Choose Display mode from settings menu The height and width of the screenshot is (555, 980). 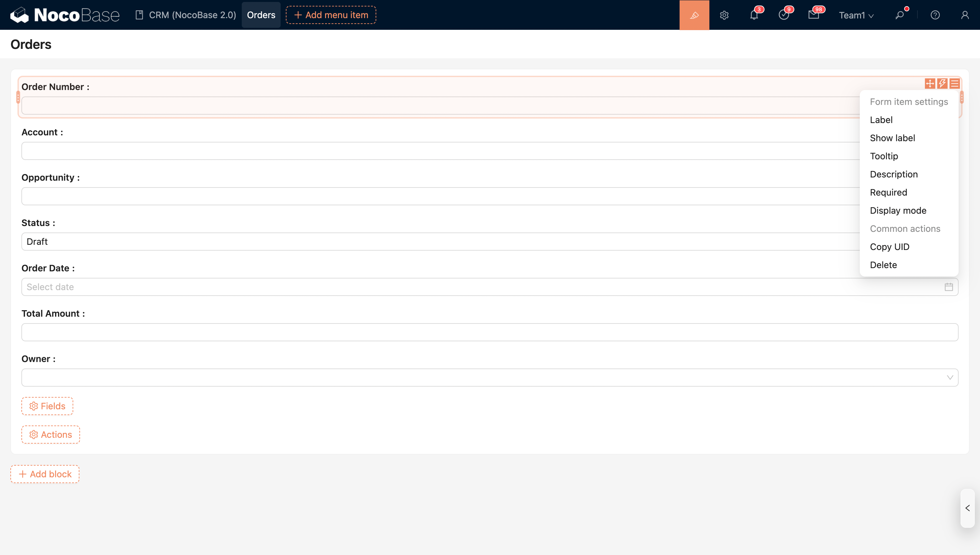(898, 210)
